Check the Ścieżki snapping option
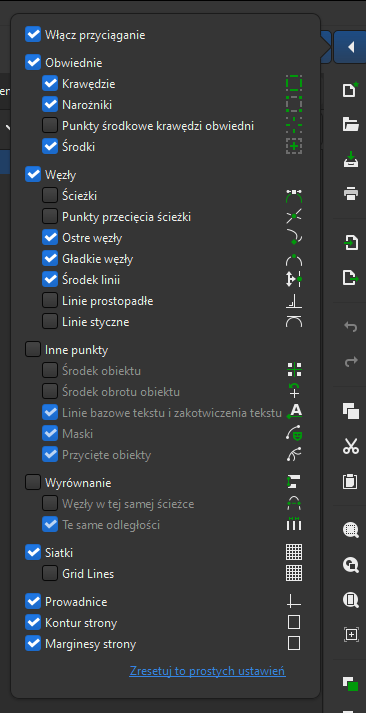The height and width of the screenshot is (713, 366). [x=50, y=196]
